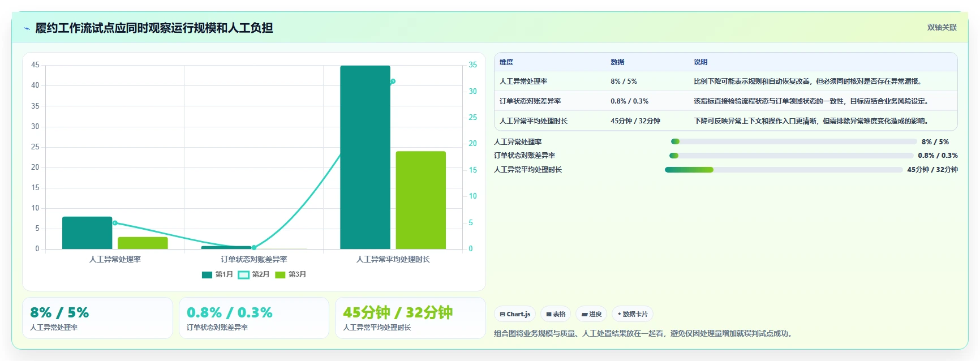This screenshot has height=361, width=980.
Task: Click table cell 45分钟 / 32分钟
Action: point(635,121)
